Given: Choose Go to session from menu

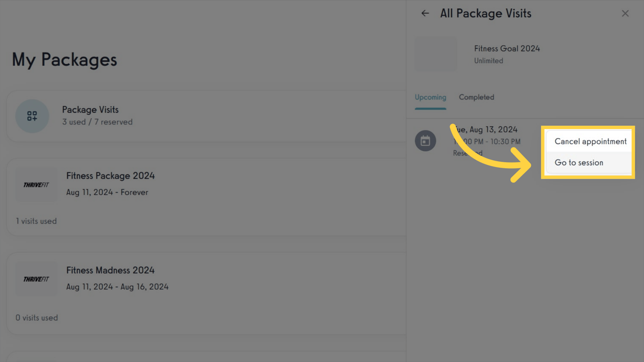Looking at the screenshot, I should (x=579, y=163).
